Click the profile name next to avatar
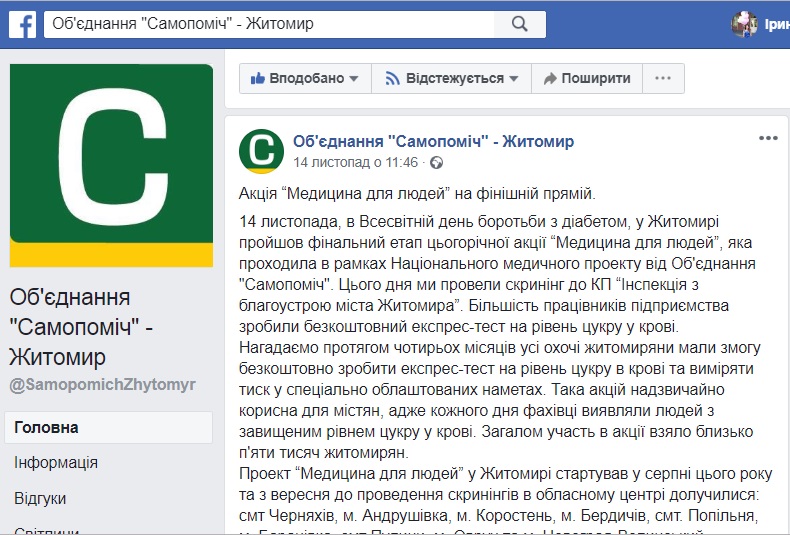Viewport: 790px width, 535px height. (777, 24)
